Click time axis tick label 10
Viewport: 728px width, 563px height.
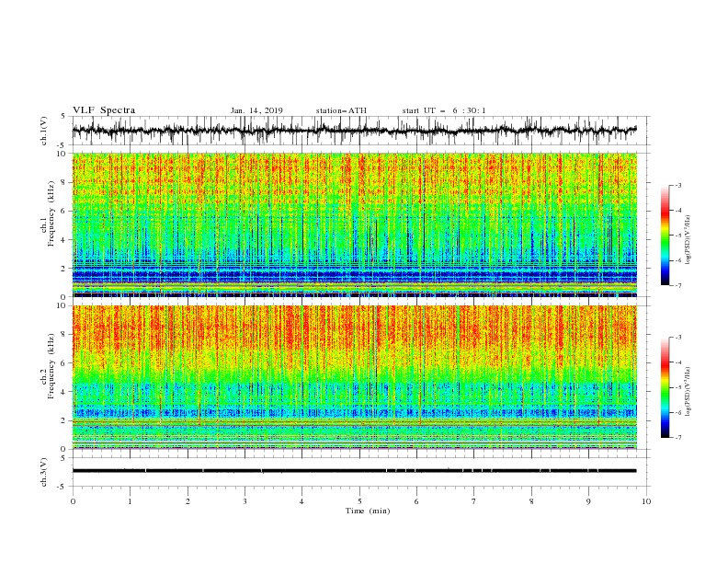point(646,501)
